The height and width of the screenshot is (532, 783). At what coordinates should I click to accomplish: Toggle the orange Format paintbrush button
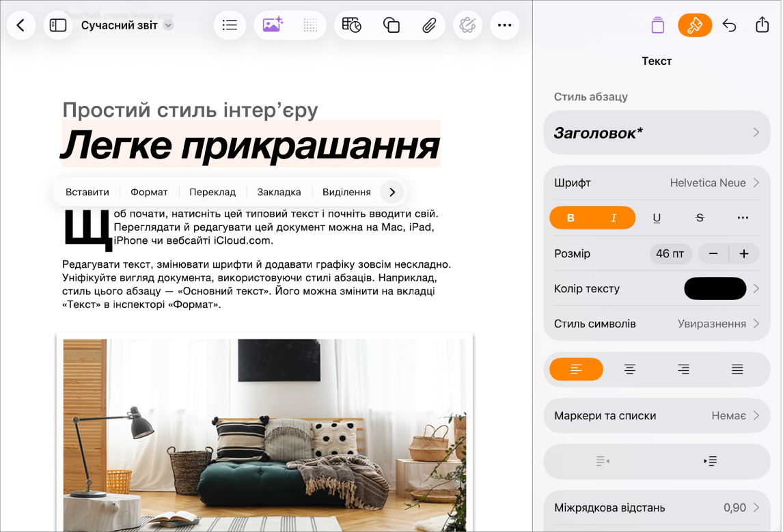(695, 25)
